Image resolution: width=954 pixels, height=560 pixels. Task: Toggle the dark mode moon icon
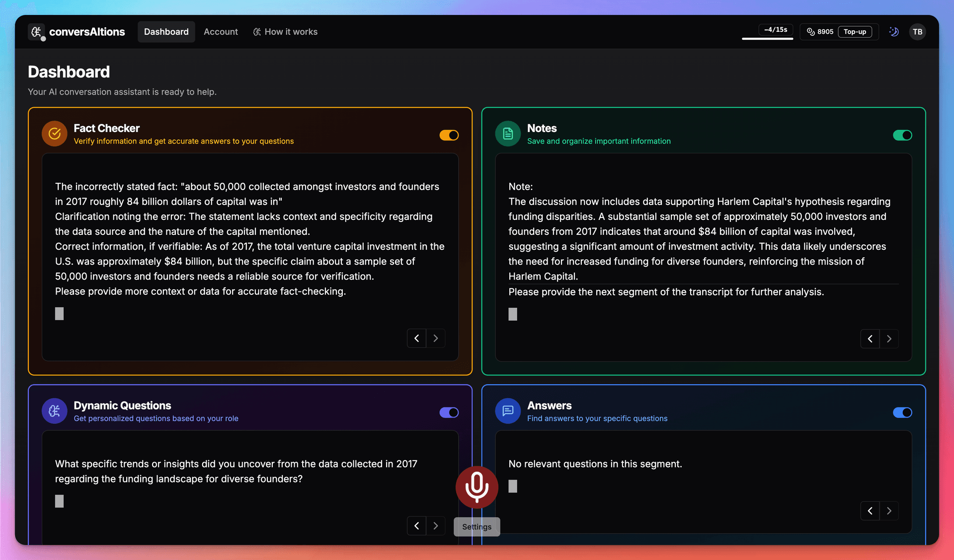click(x=894, y=32)
